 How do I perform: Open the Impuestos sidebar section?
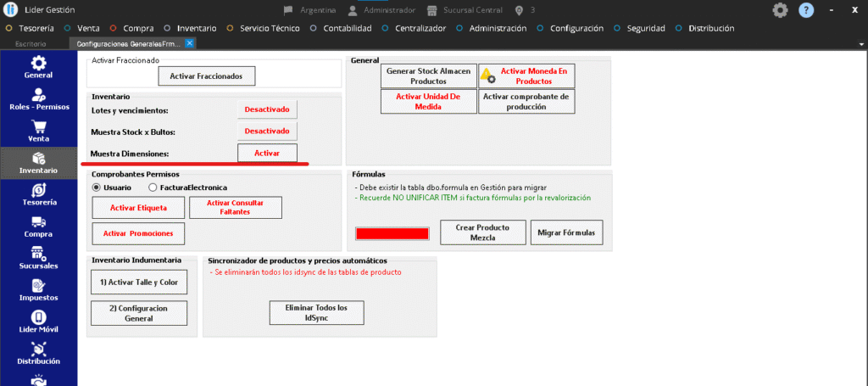(x=38, y=290)
